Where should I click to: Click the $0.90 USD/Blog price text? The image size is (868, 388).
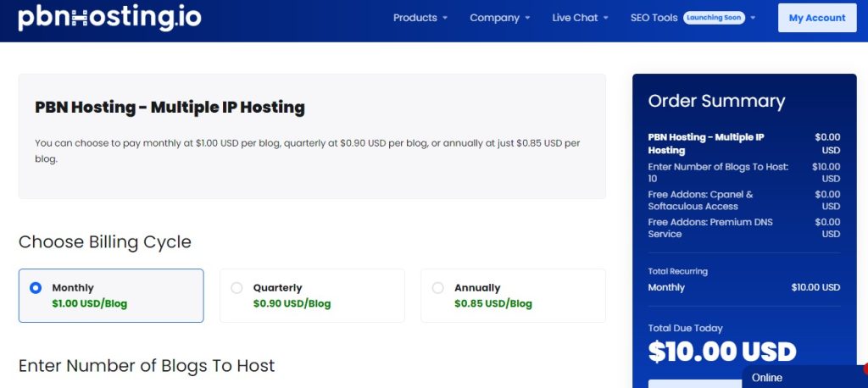click(292, 303)
